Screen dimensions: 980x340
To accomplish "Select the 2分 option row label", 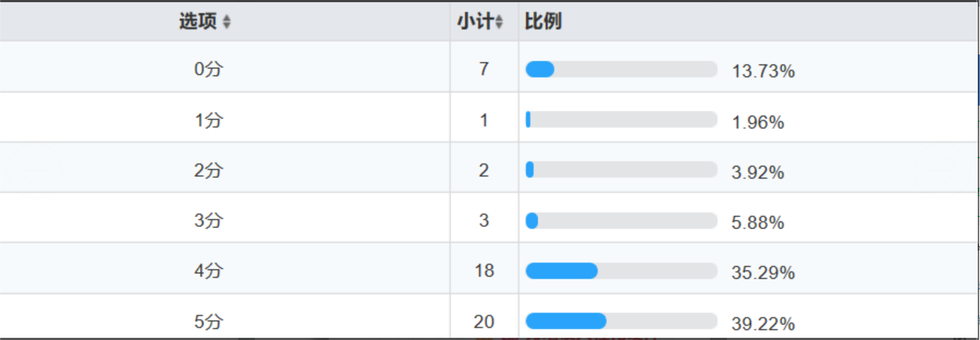I will [x=209, y=171].
